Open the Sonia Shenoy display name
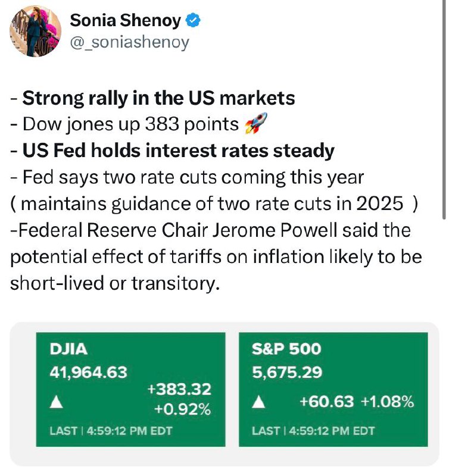Viewport: 449px width, 476px height. [x=125, y=21]
